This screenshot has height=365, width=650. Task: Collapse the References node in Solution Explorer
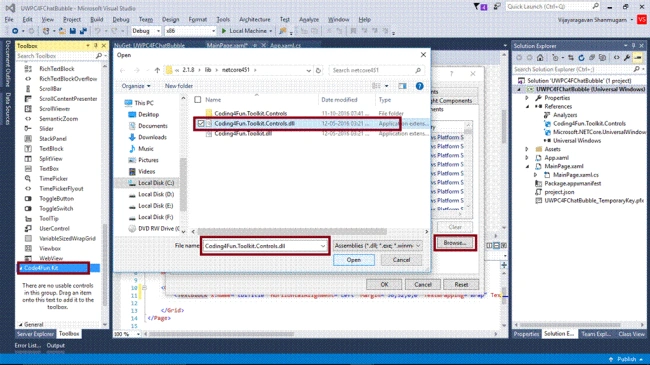(x=527, y=107)
